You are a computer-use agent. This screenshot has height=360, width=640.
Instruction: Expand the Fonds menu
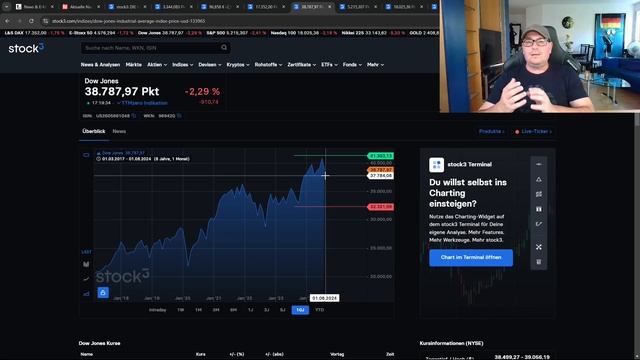(352, 64)
